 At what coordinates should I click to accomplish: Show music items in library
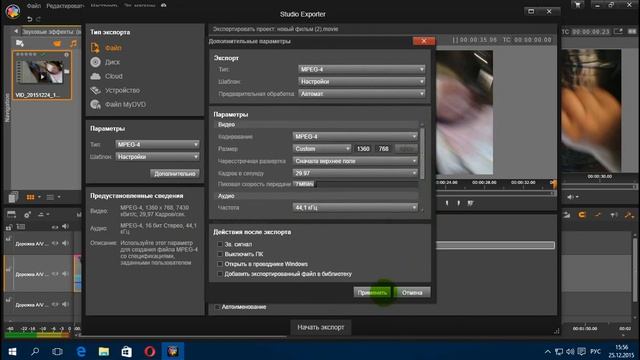(73, 43)
